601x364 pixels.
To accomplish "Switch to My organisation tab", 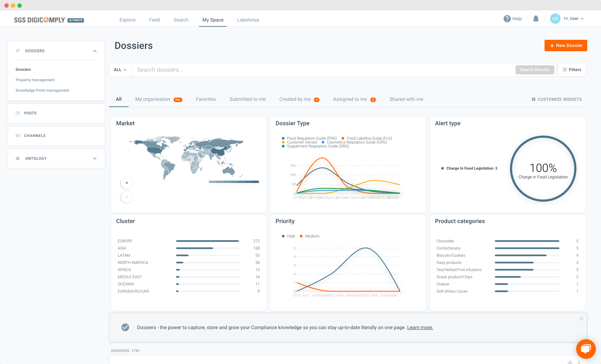I will coord(159,99).
